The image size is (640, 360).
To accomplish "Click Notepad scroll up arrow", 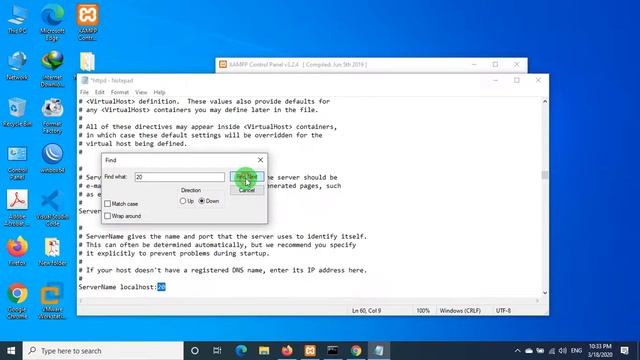I will click(544, 101).
